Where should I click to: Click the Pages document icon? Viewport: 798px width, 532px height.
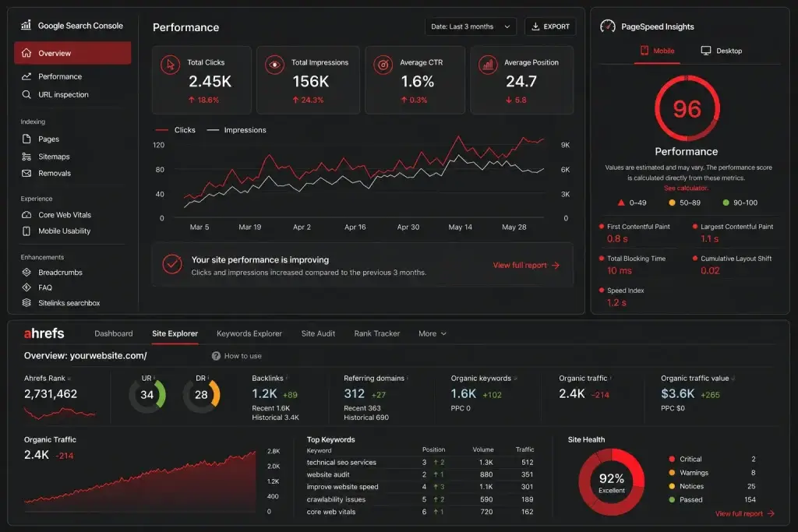26,139
